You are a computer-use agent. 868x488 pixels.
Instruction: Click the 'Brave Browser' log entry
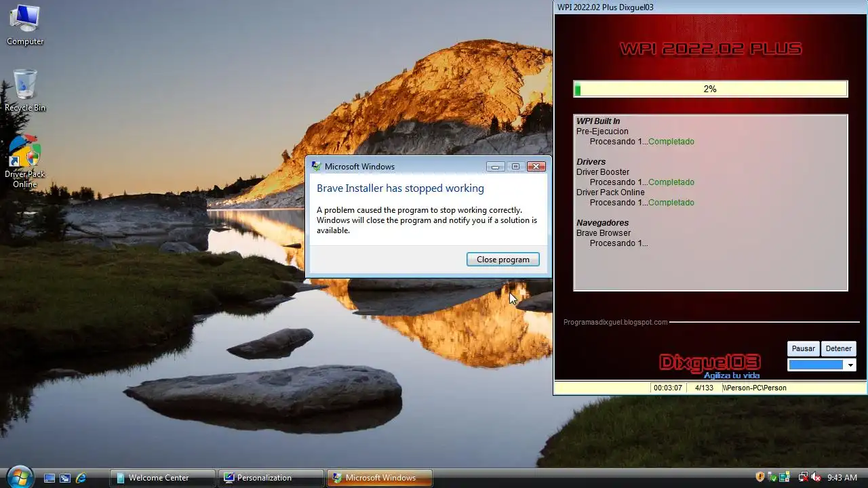tap(604, 233)
